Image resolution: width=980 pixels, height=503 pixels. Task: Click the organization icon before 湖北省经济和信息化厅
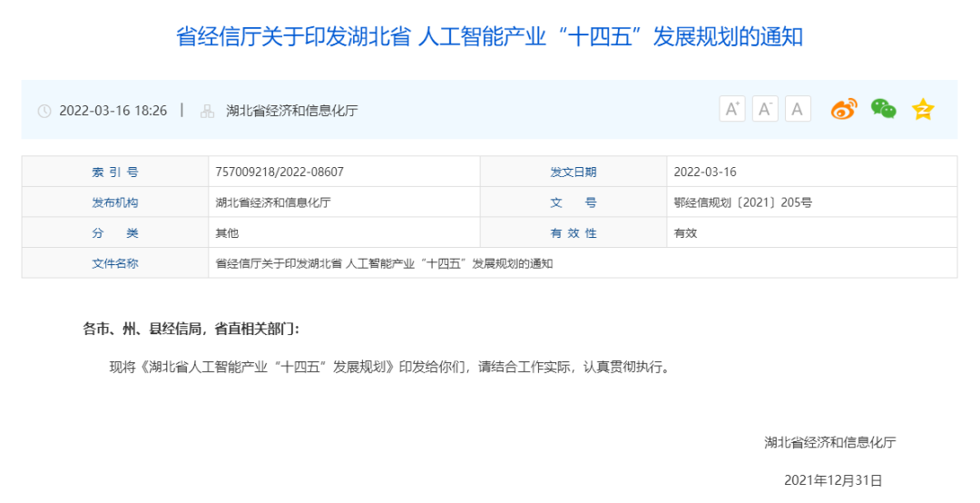pos(207,111)
